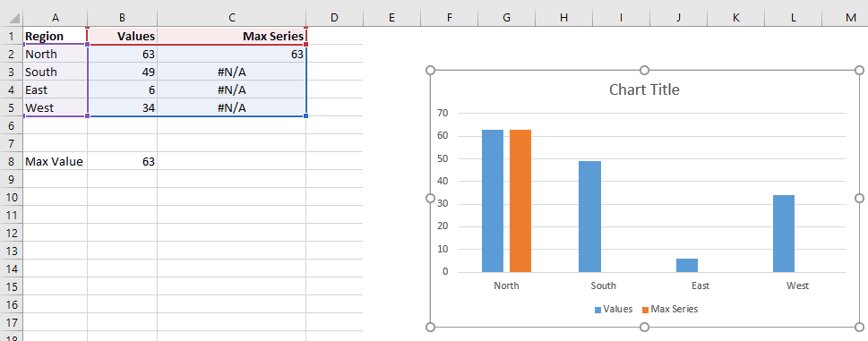Click the left-middle chart resize handle

[x=430, y=199]
